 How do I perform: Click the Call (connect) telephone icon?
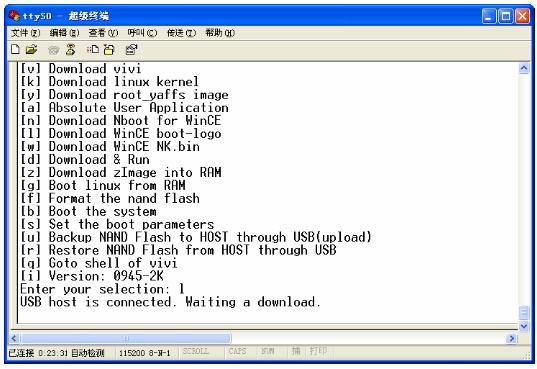[x=53, y=50]
